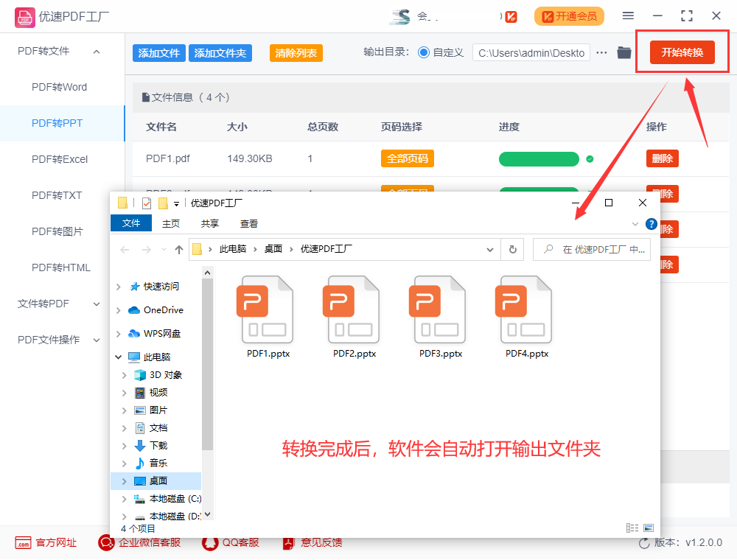This screenshot has width=737, height=560.
Task: Open QQ客服 customer service icon
Action: pos(209,542)
